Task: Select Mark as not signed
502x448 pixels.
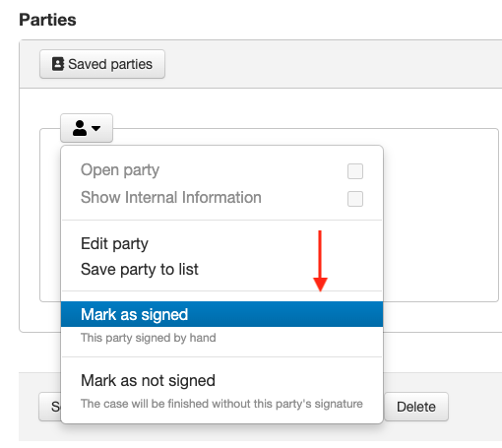Action: click(148, 381)
